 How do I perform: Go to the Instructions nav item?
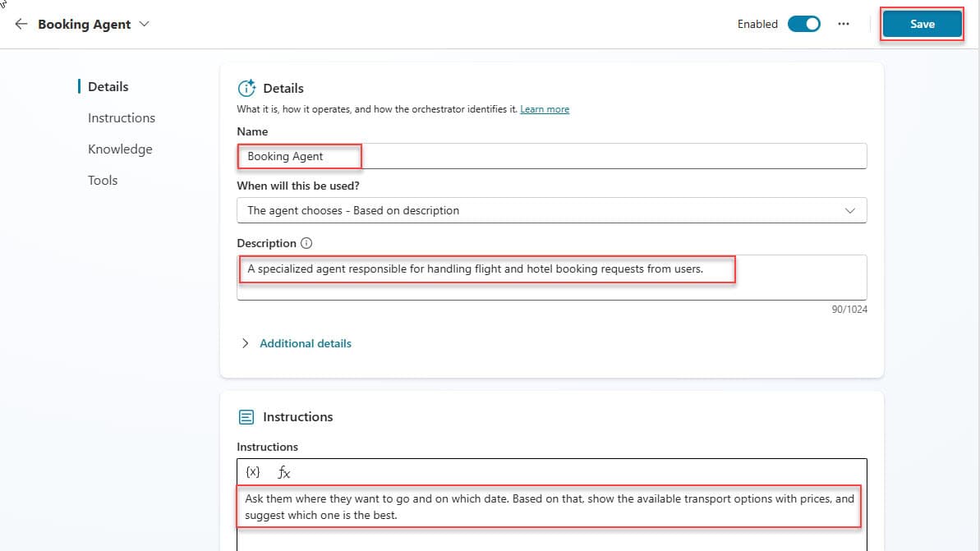coord(122,117)
